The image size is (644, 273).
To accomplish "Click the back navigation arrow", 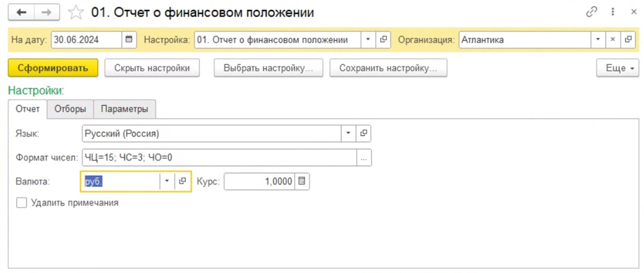I will tap(23, 13).
